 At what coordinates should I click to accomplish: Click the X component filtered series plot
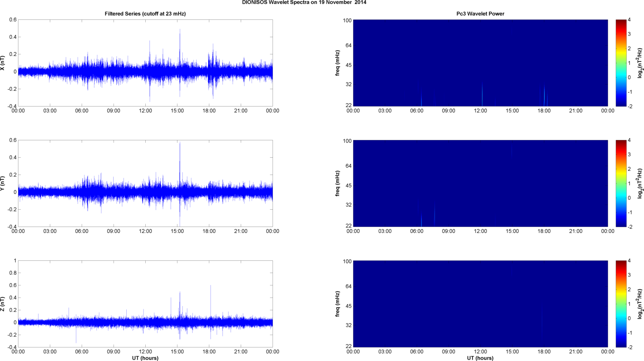(145, 63)
